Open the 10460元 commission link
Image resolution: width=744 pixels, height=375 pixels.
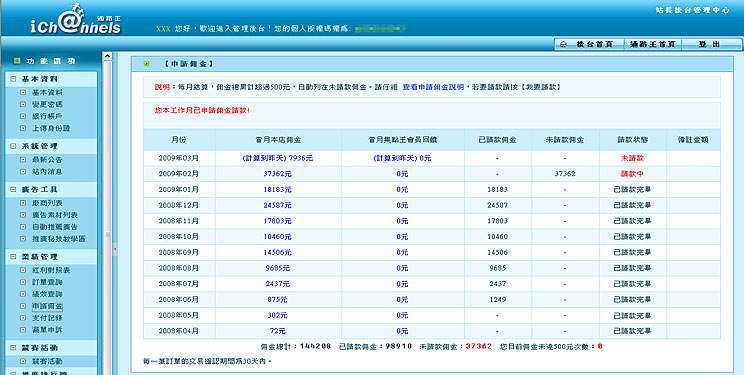pyautogui.click(x=278, y=236)
